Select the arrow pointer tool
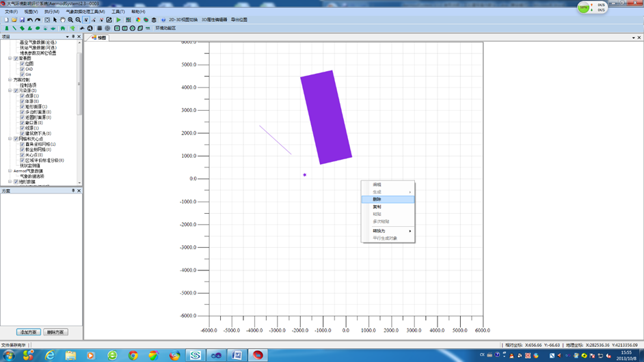Image resolution: width=644 pixels, height=362 pixels. point(55,20)
